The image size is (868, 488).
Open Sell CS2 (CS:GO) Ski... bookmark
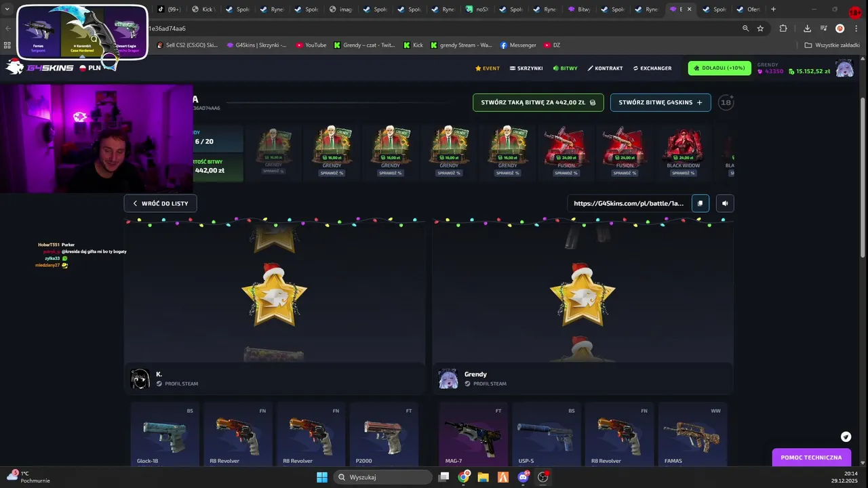click(x=187, y=45)
